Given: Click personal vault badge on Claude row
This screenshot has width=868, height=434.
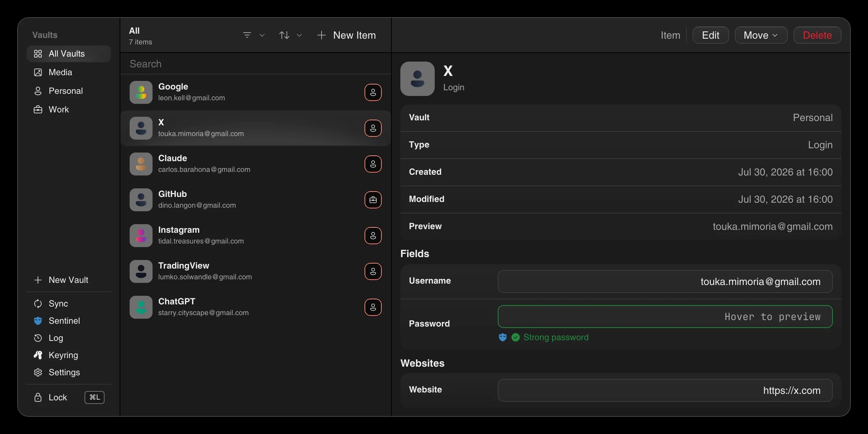Looking at the screenshot, I should point(373,164).
